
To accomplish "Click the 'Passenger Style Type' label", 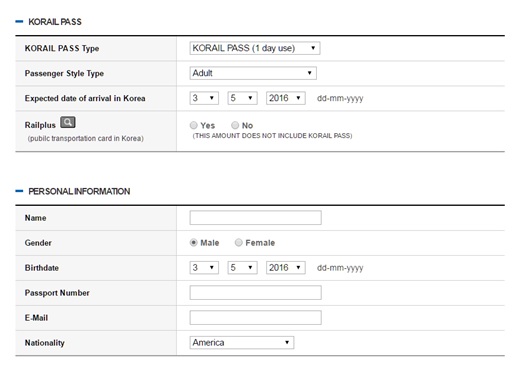I will [x=64, y=73].
